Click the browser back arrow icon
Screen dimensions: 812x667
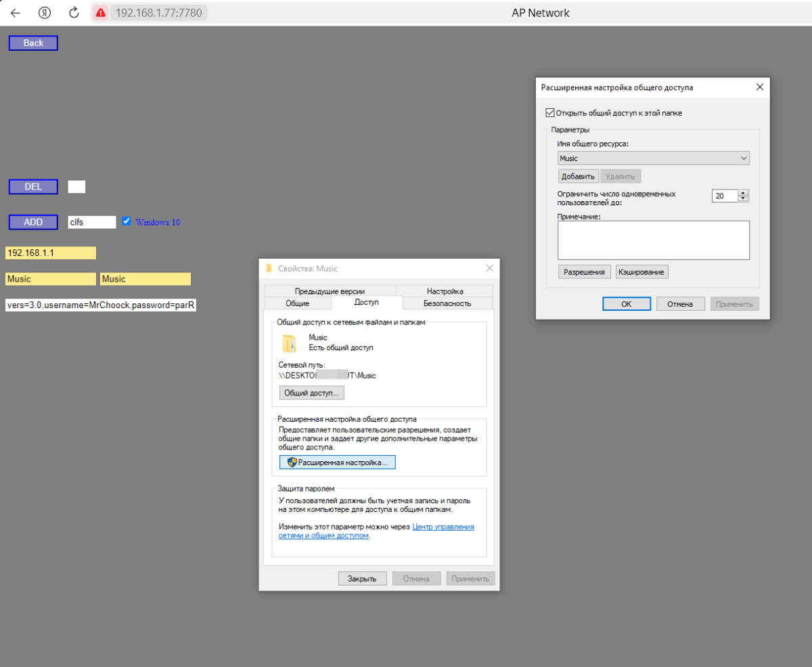(x=16, y=13)
